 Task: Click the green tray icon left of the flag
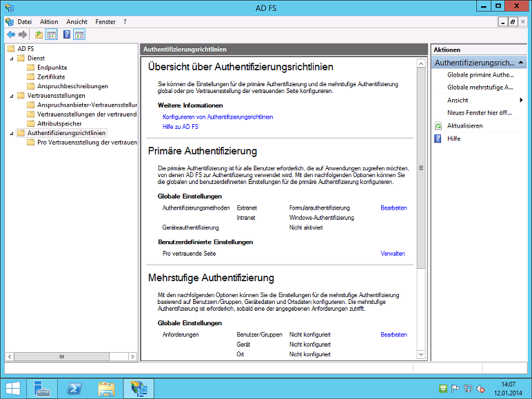pos(443,389)
